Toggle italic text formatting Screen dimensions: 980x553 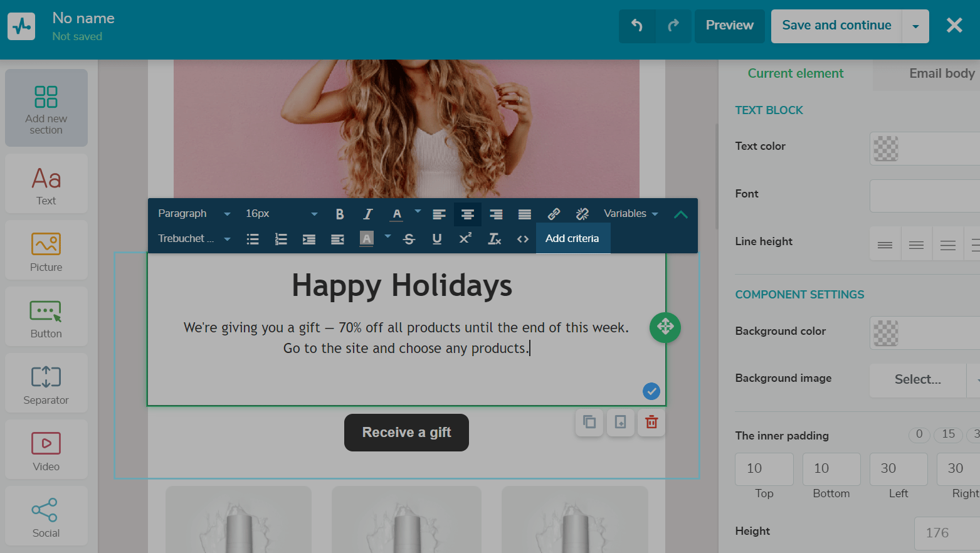(x=368, y=214)
